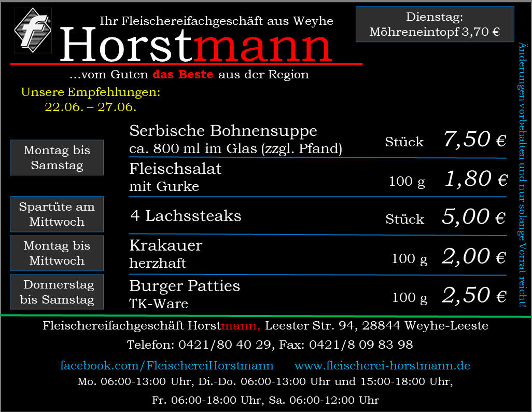Select the tagline 'Ihr Fleischereifachgeschäft aus Weyhe'
This screenshot has width=532, height=412.
[x=216, y=21]
